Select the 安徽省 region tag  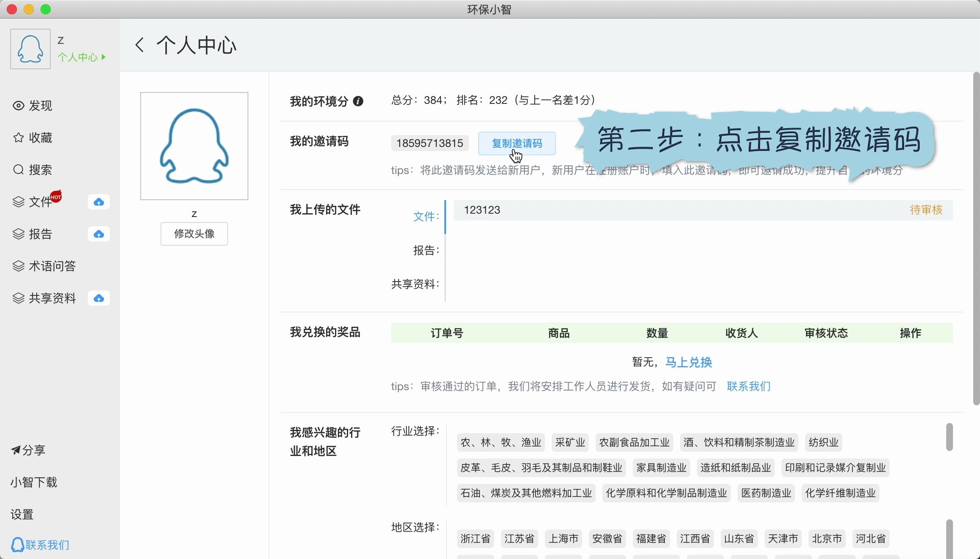(607, 539)
